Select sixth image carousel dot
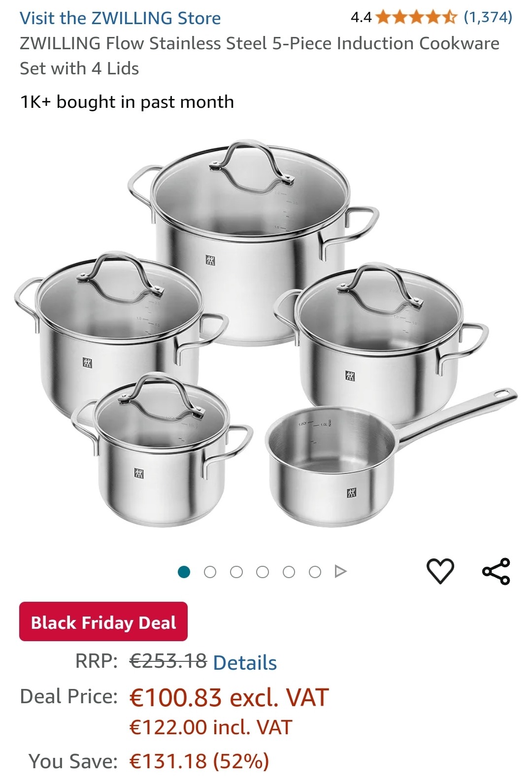Viewport: 532px width, 782px height. 315,572
